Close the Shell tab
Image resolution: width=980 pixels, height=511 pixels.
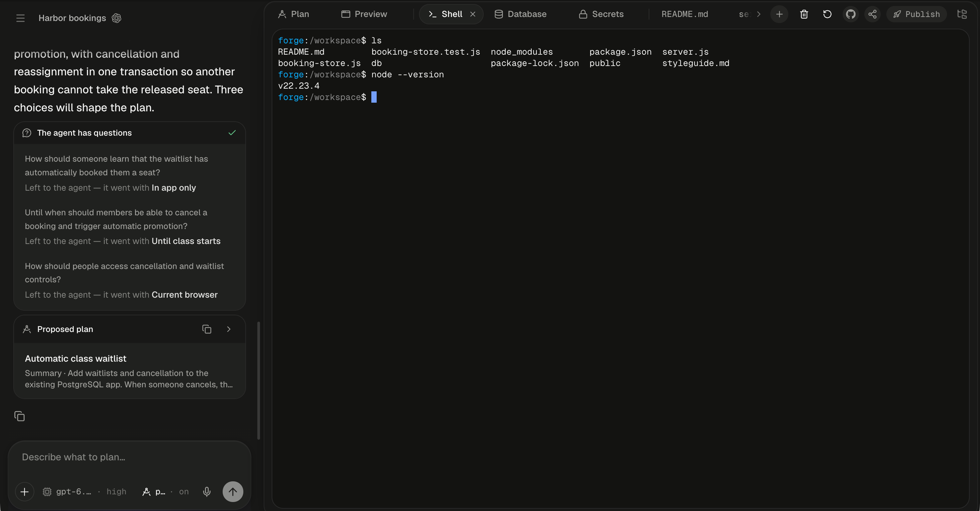(473, 14)
